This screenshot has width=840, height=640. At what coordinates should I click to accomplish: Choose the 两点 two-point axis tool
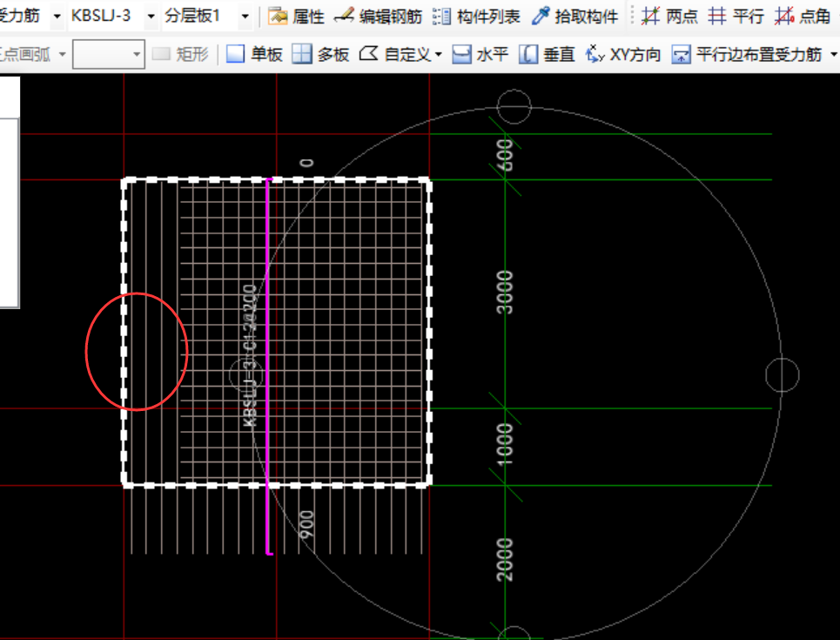669,16
